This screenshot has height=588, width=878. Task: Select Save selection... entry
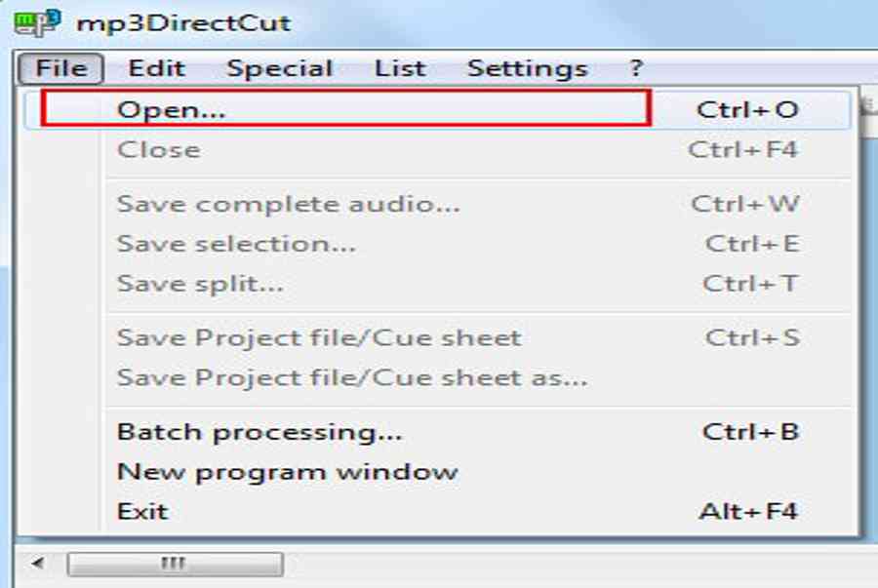tap(438, 244)
